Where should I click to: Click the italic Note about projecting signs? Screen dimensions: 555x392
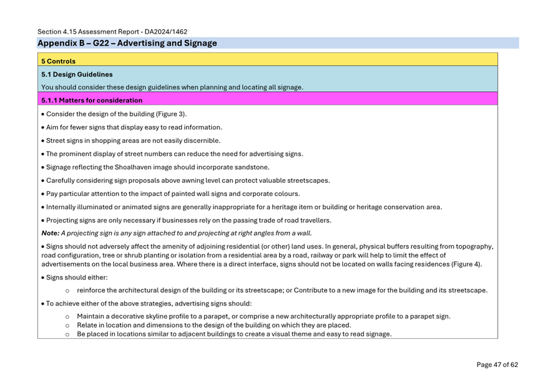coord(176,233)
